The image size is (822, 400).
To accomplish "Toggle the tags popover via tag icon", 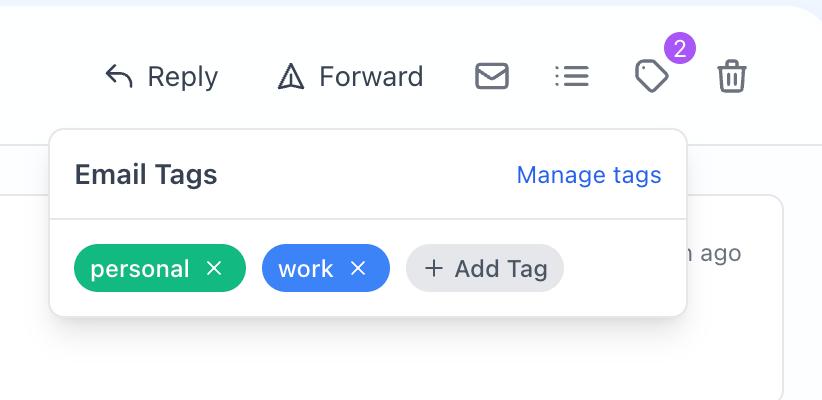I will [652, 77].
